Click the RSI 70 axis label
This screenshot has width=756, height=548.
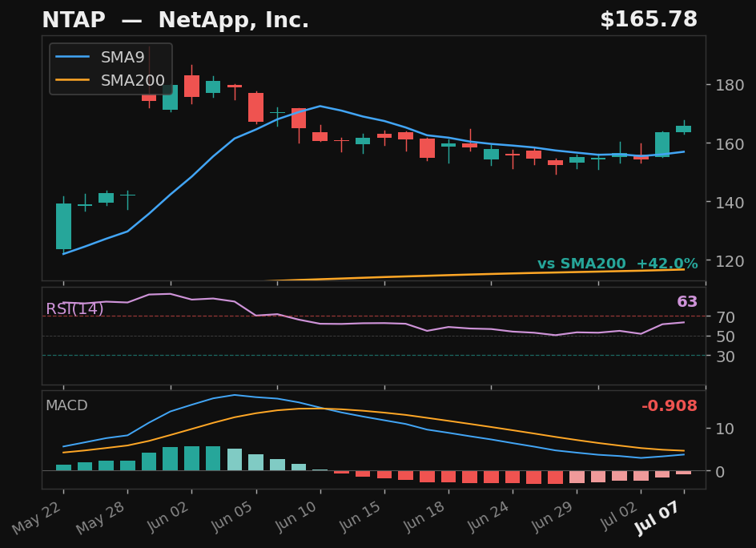(x=725, y=317)
